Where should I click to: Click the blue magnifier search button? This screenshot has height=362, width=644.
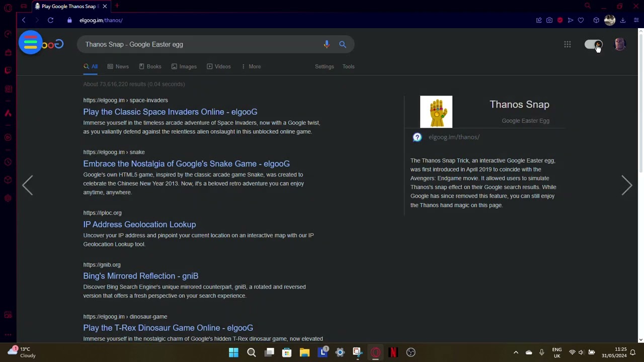tap(343, 44)
